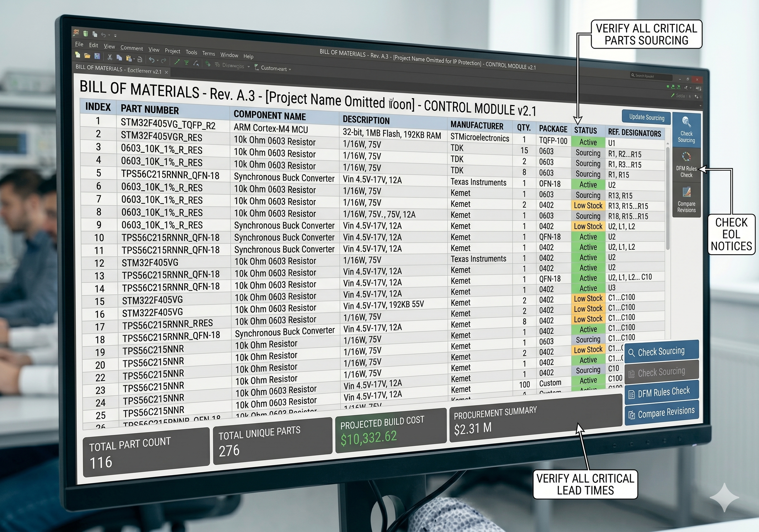
Task: Open the File menu
Action: tap(79, 44)
